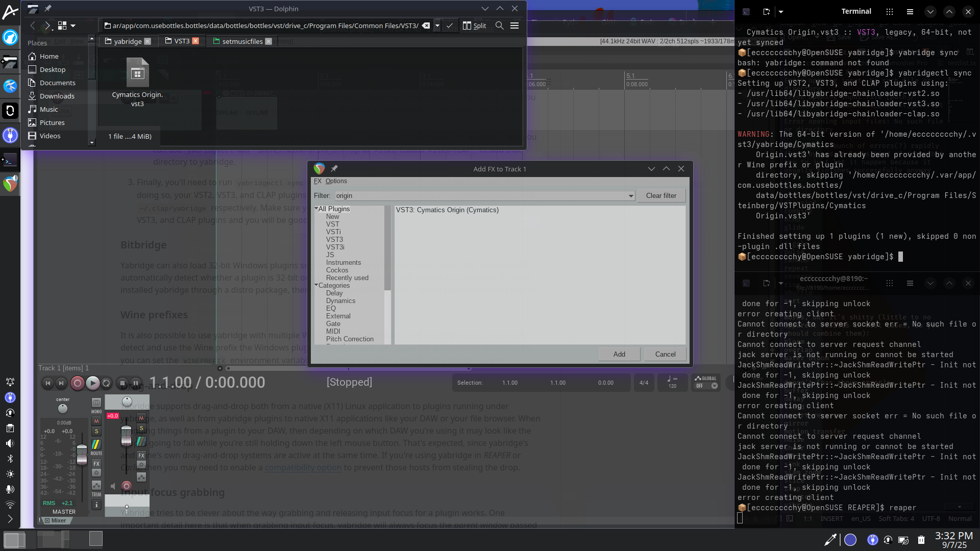Click Split view in Dolphin toolbar
Screen dimensions: 980x551
474,26
